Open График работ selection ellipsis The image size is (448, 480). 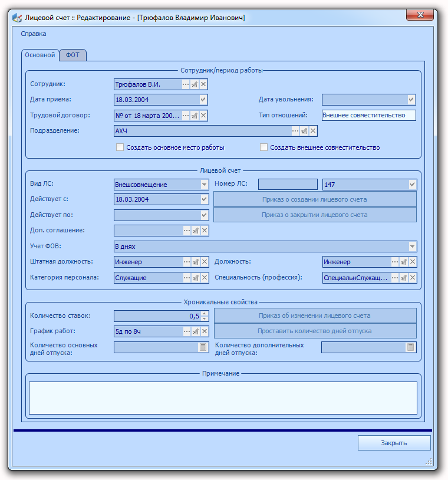coord(187,331)
